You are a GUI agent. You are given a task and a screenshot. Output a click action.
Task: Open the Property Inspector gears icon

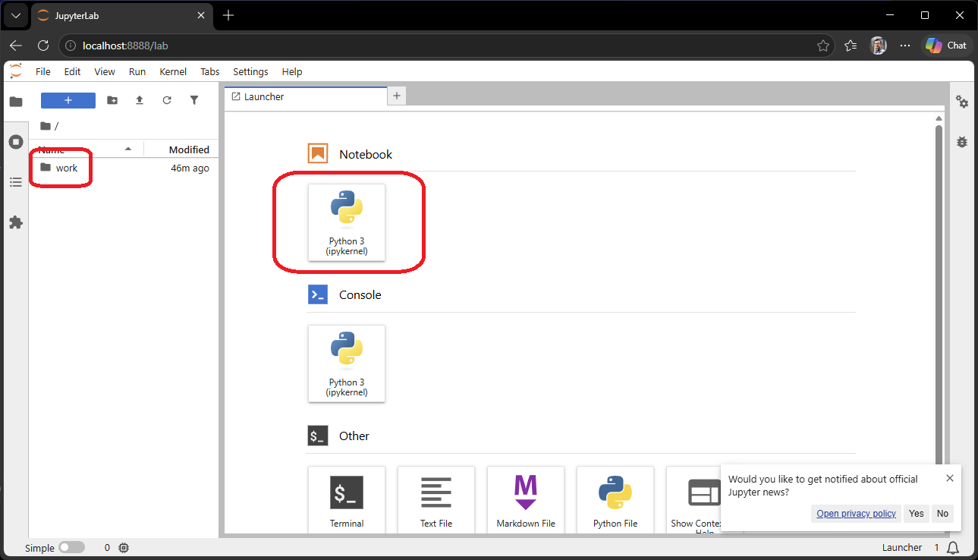962,102
